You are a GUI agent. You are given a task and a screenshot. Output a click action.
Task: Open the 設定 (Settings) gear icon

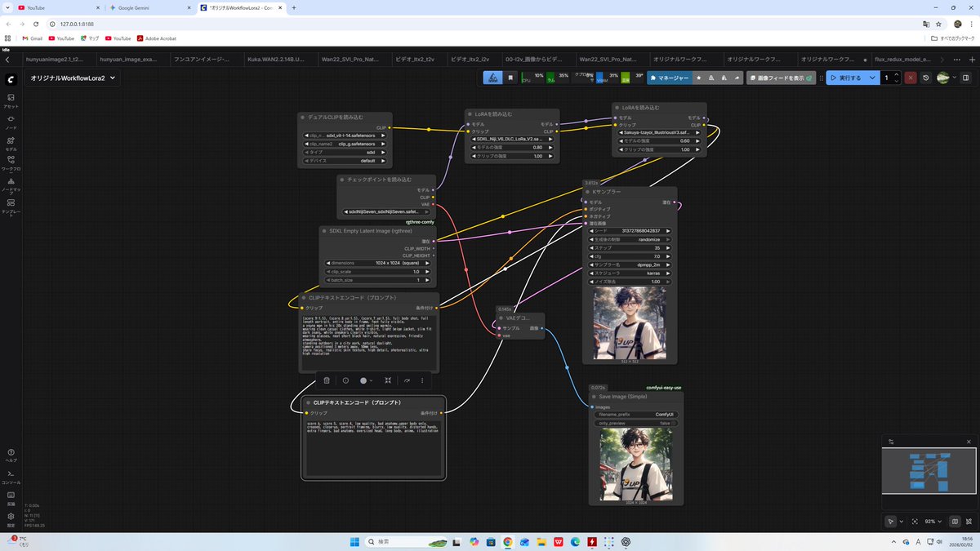[x=11, y=518]
